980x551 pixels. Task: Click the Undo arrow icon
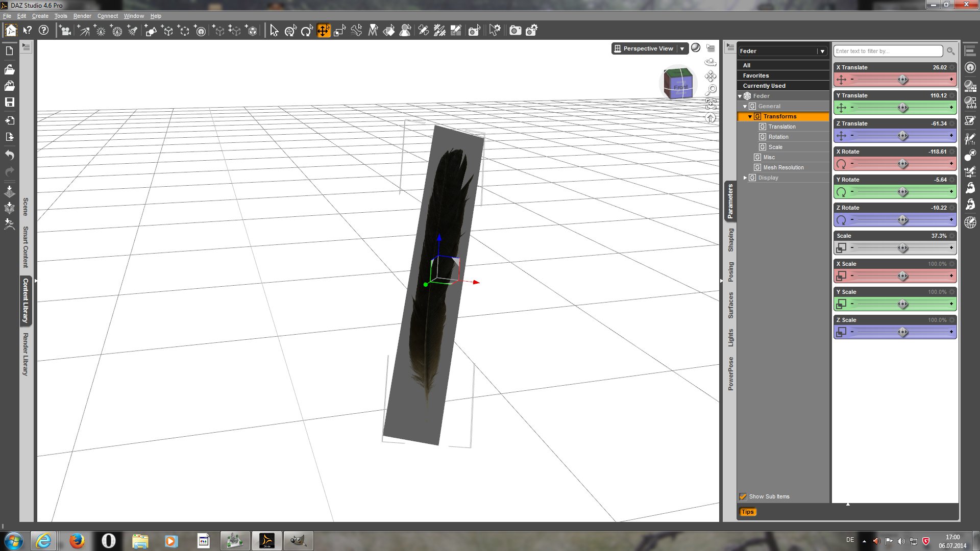pos(9,155)
